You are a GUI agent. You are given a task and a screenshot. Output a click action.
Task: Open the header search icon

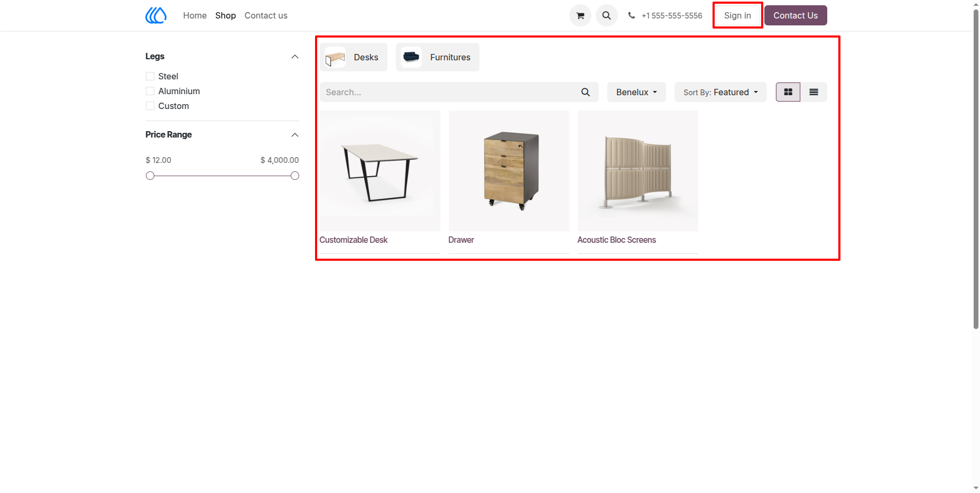(606, 15)
